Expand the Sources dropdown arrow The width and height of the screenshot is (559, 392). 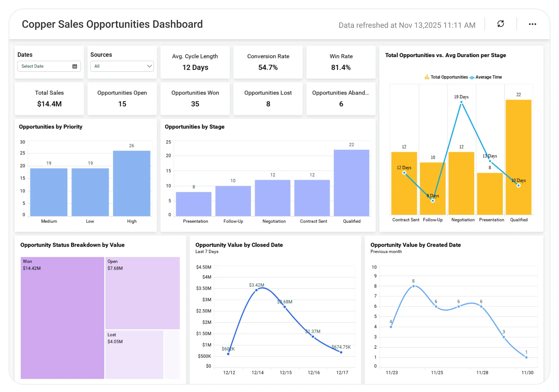pos(149,66)
